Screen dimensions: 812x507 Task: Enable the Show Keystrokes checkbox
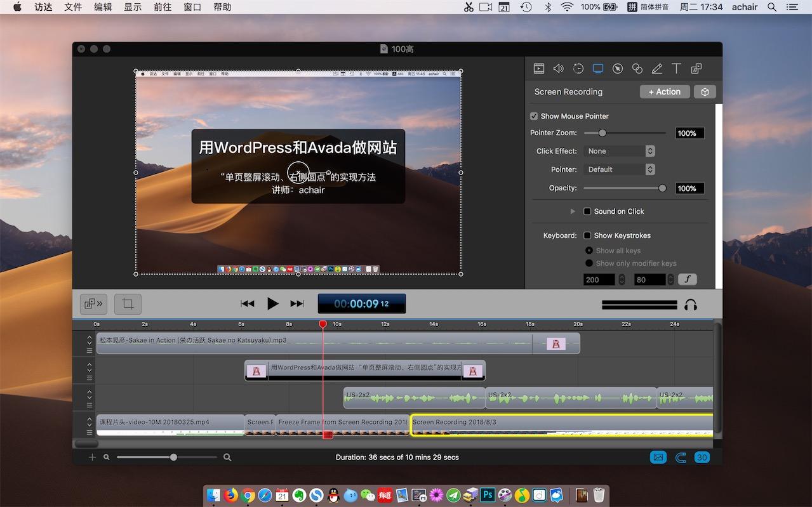pos(587,235)
